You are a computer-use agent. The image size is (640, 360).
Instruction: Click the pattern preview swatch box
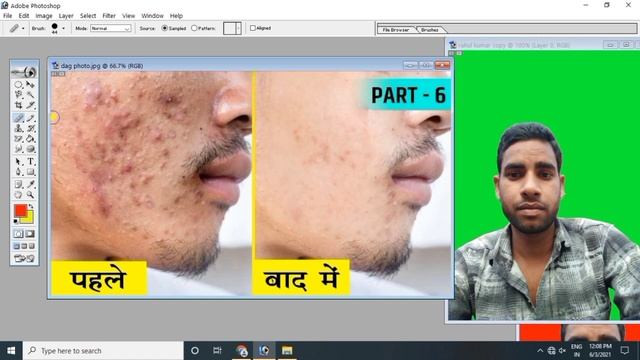[229, 28]
